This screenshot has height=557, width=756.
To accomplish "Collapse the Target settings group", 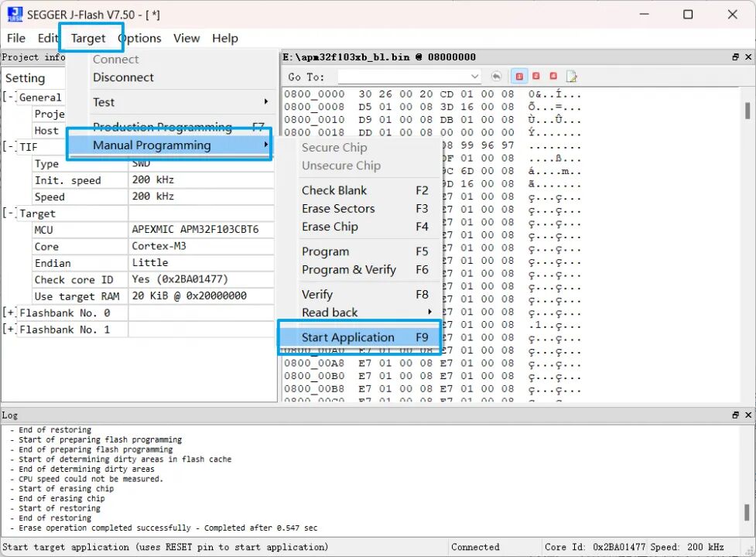I will click(x=9, y=214).
